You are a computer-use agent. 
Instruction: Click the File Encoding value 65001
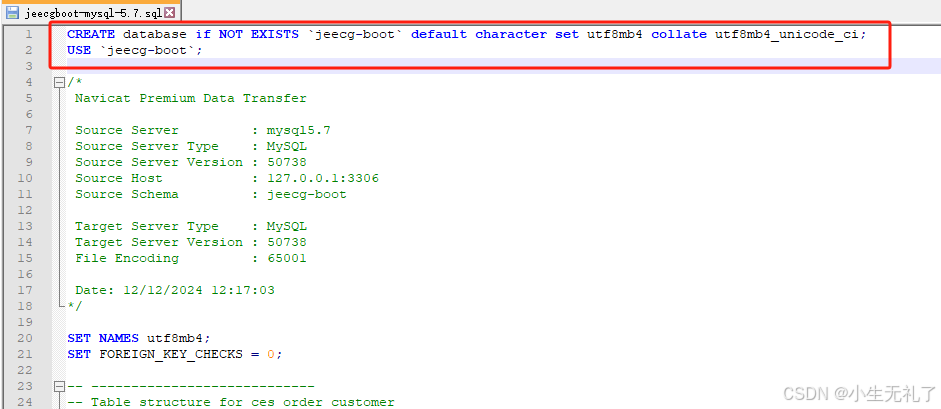pos(287,258)
